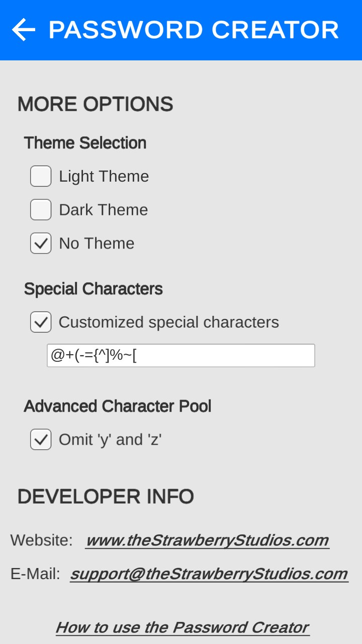362x644 pixels.
Task: Disable the Omit 'y' and 'z' checkbox
Action: click(x=41, y=439)
